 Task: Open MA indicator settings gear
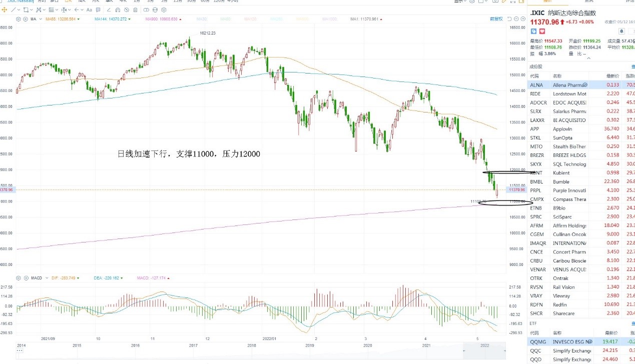tap(19, 19)
